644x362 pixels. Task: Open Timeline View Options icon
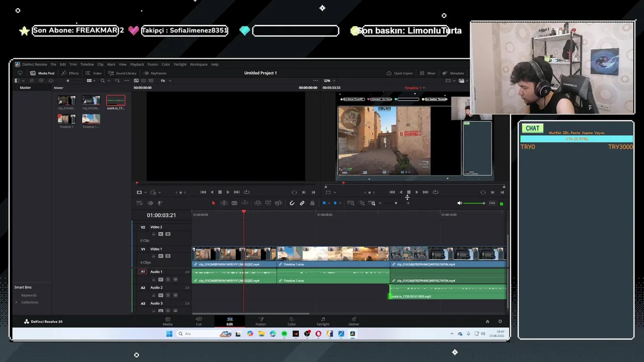pos(139,203)
